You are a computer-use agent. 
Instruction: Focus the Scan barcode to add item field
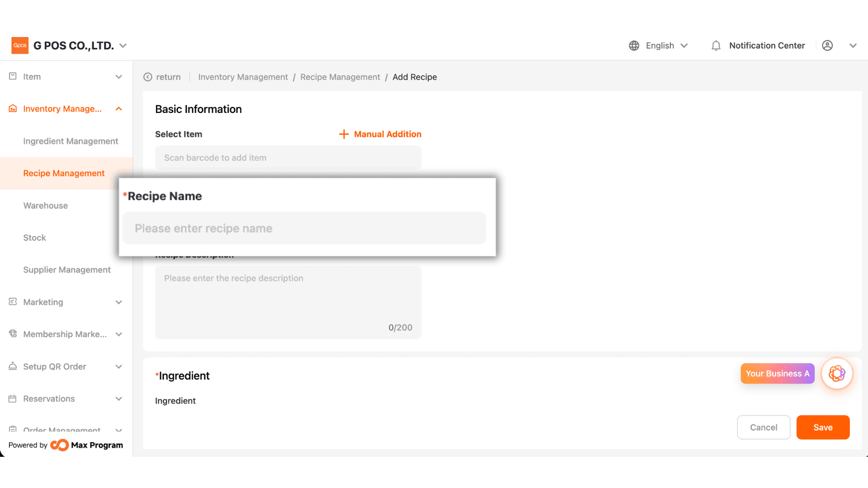coord(288,158)
